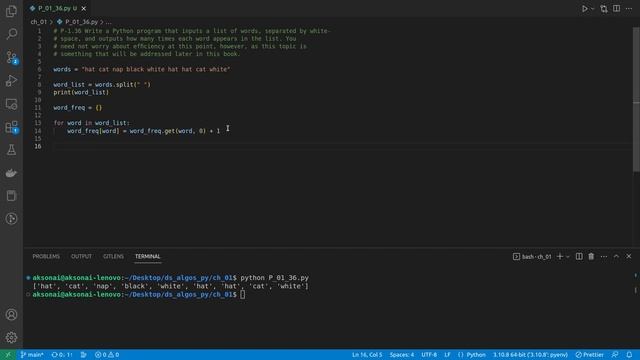The width and height of the screenshot is (640, 360).
Task: Split the editor to the right
Action: (x=616, y=9)
